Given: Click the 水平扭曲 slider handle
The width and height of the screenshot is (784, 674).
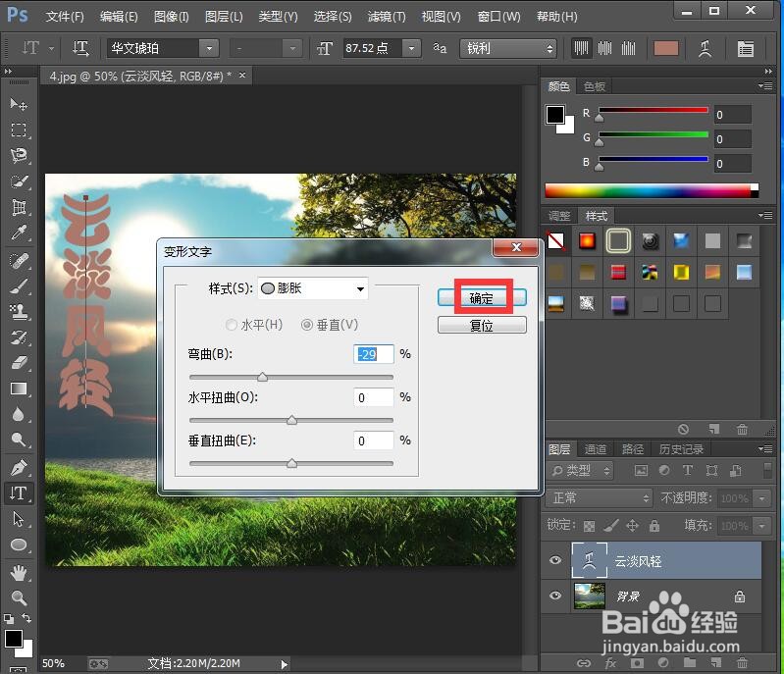Looking at the screenshot, I should (292, 420).
